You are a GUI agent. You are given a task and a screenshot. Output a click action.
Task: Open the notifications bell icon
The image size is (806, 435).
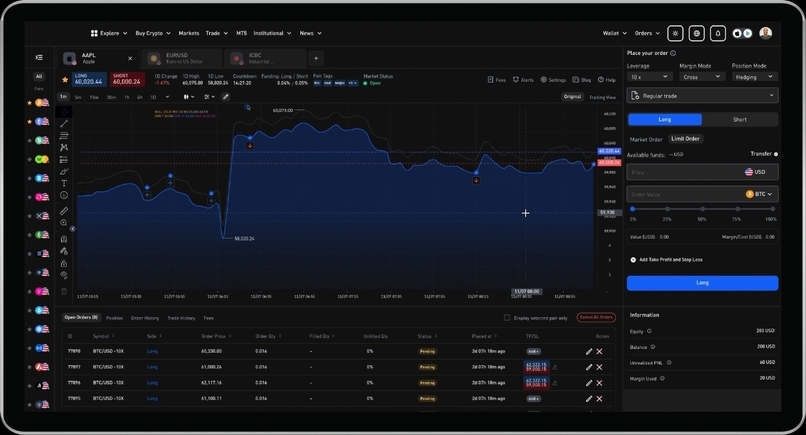[718, 33]
